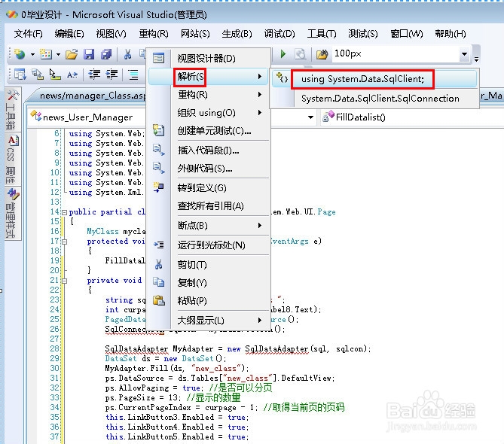Viewport: 504px width, 444px height.
Task: Open the 帮助(H) menu
Action: (x=451, y=33)
